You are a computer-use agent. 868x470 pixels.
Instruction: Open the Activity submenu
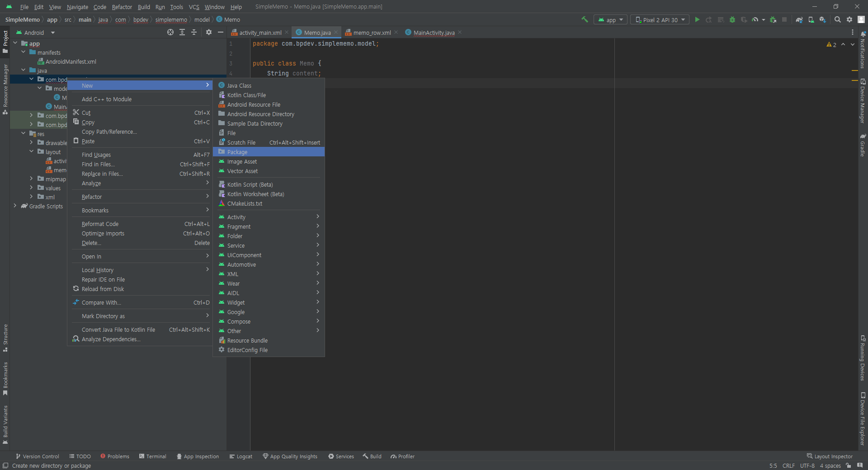point(269,217)
